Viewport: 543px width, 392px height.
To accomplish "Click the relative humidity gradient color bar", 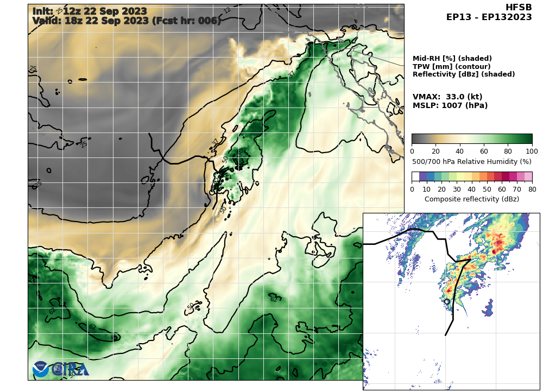I will [x=472, y=138].
